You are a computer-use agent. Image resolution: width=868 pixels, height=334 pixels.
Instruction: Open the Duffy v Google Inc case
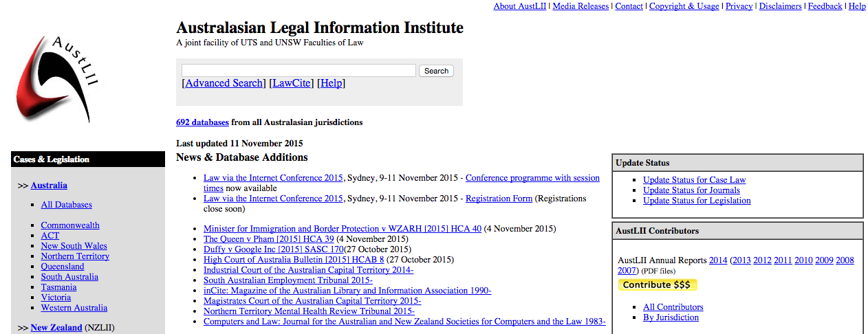(273, 249)
